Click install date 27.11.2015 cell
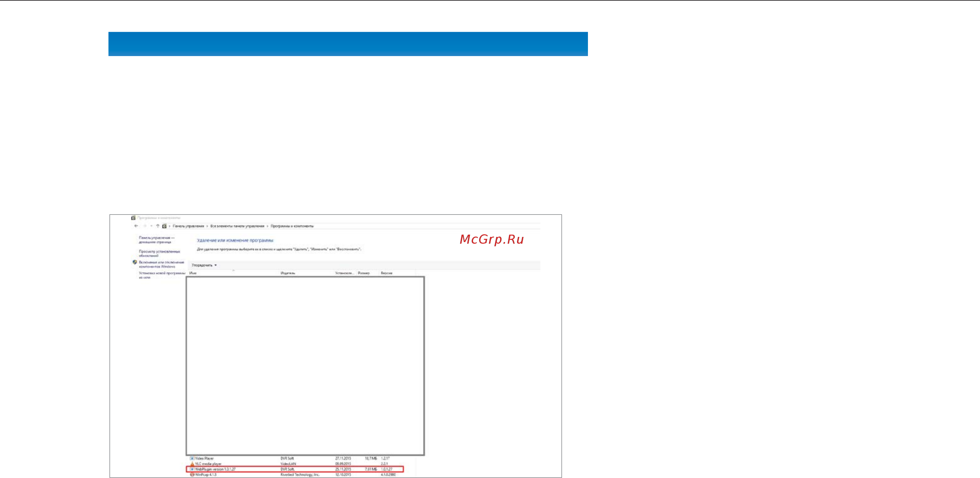This screenshot has height=478, width=980. click(x=343, y=459)
